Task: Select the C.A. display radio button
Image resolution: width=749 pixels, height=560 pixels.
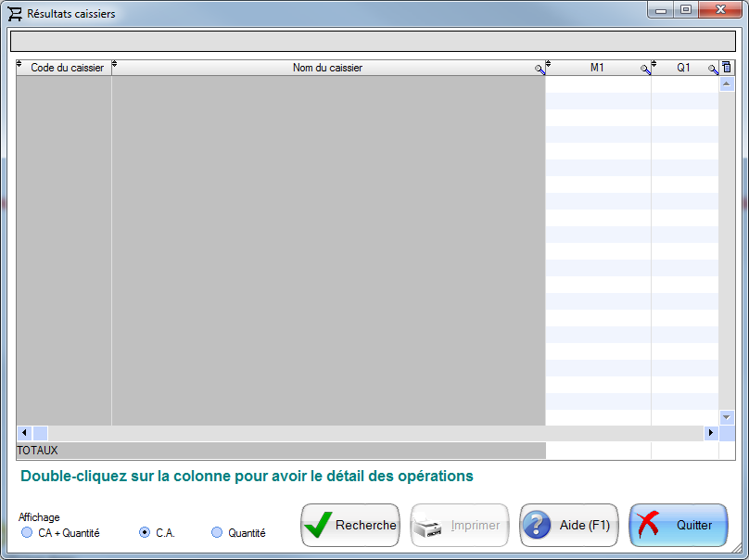Action: pos(145,533)
